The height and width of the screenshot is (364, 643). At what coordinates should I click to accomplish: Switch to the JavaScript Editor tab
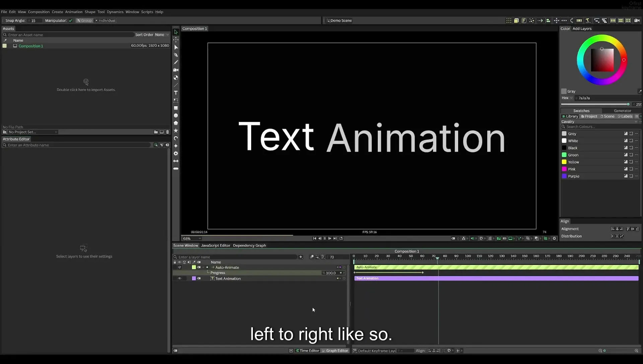pyautogui.click(x=216, y=246)
